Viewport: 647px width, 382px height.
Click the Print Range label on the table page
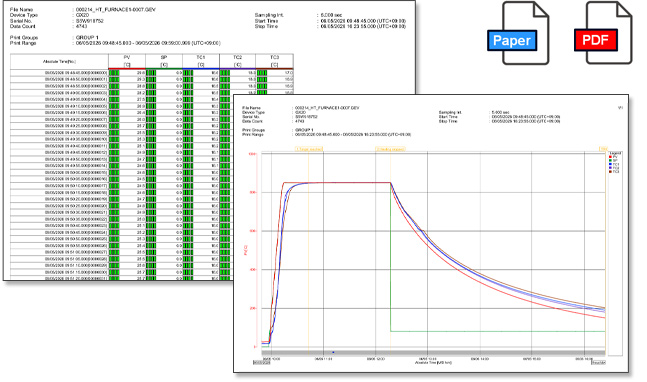click(x=24, y=43)
